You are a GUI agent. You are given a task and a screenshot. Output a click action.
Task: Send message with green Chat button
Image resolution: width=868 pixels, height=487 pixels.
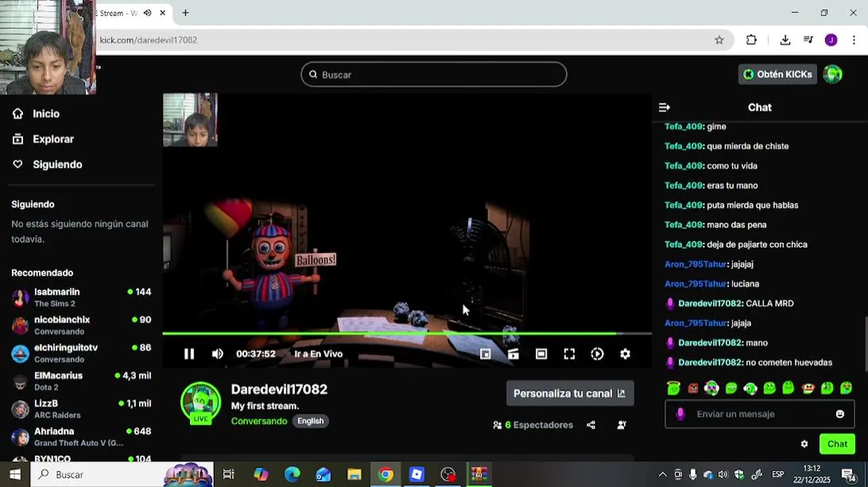pos(837,444)
